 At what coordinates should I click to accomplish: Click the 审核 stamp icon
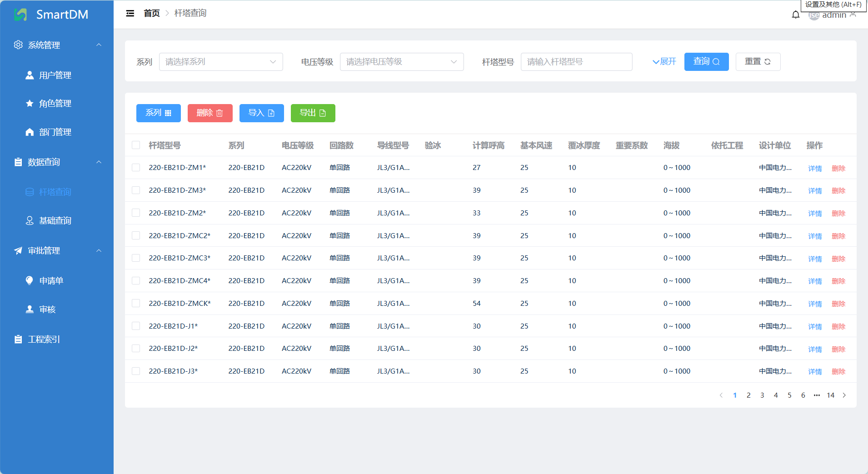pyautogui.click(x=30, y=309)
